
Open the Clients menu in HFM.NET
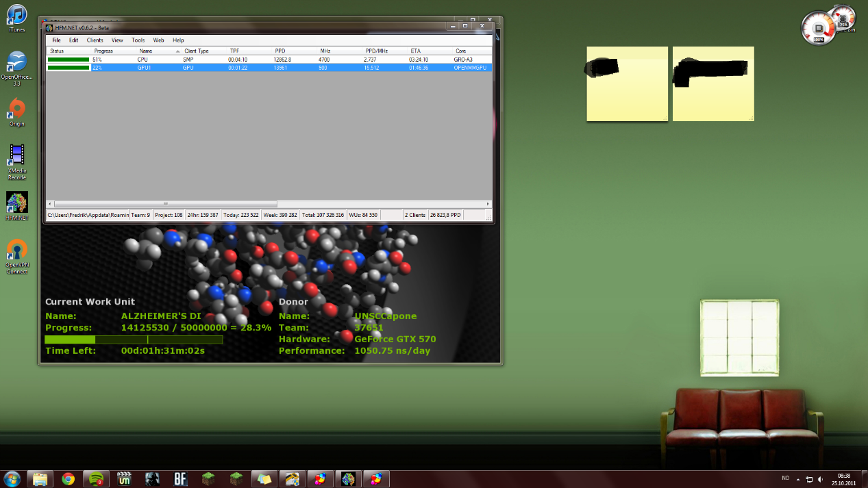(x=95, y=40)
